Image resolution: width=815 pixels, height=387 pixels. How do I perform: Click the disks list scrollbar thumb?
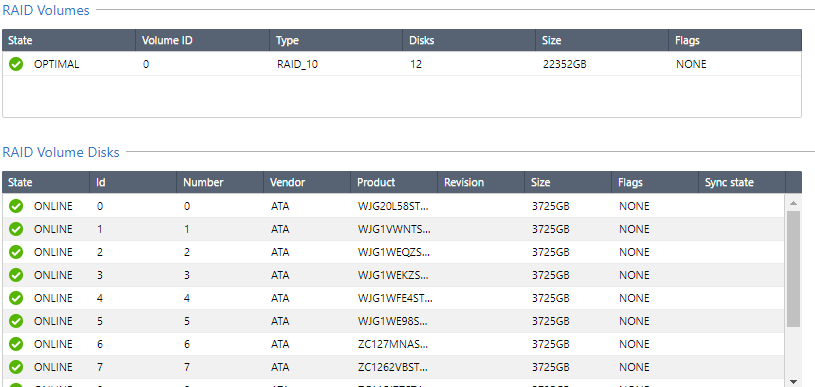(793, 269)
